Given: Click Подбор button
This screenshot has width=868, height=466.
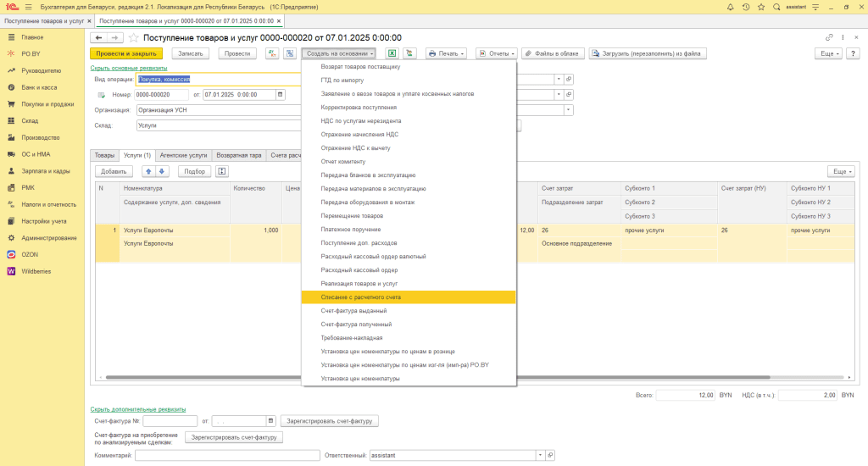Looking at the screenshot, I should click(x=195, y=171).
